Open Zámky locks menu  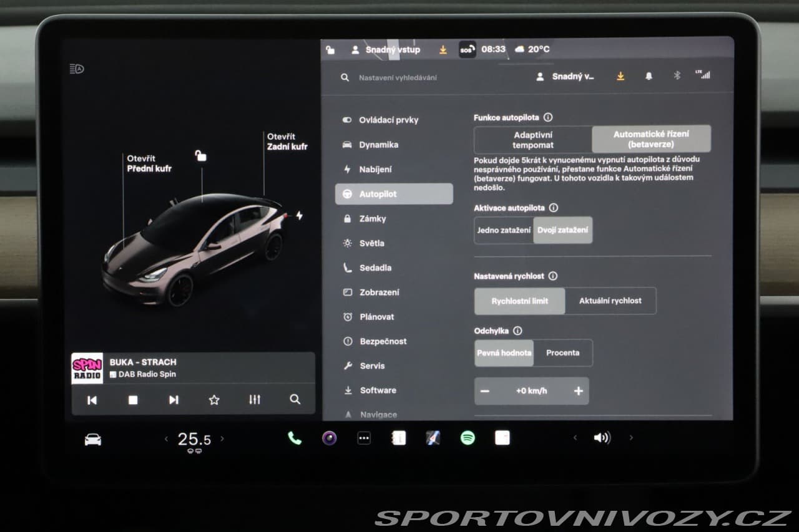(x=394, y=219)
